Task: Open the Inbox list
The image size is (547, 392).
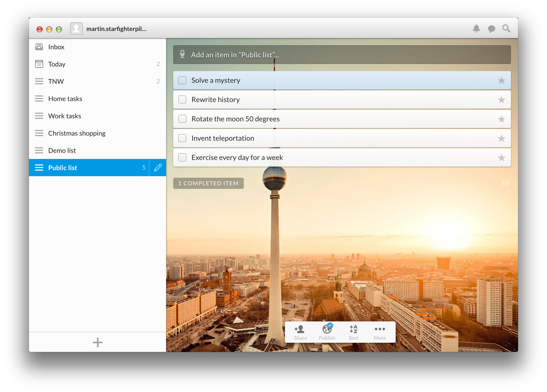Action: pyautogui.click(x=98, y=47)
